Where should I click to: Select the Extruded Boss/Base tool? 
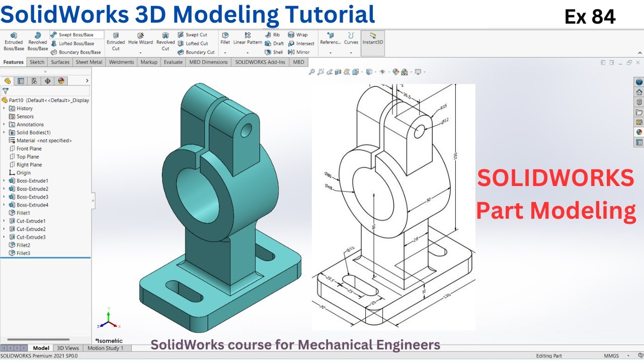tap(14, 42)
